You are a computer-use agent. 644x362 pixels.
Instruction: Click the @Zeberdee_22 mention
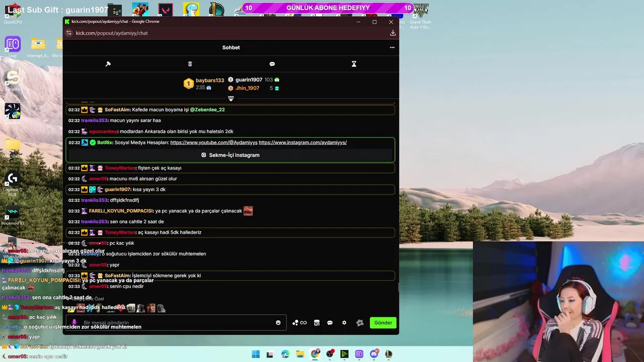coord(207,110)
